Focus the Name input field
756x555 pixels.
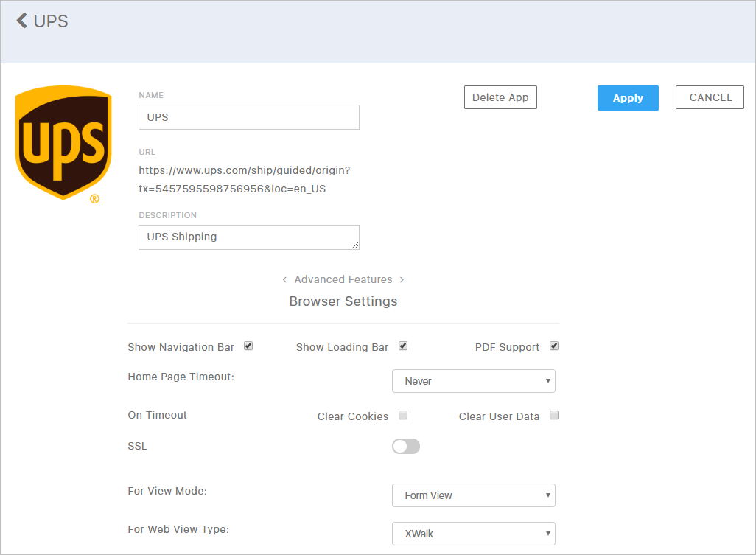[249, 117]
